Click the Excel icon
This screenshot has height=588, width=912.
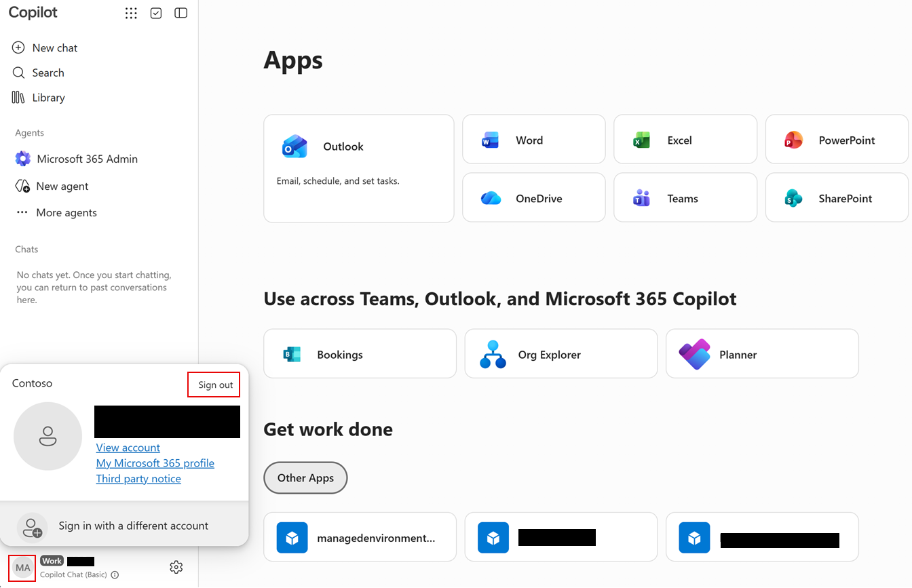coord(641,140)
